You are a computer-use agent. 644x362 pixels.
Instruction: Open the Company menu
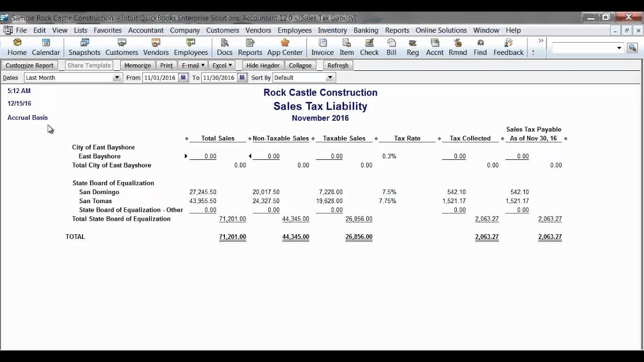(x=185, y=30)
